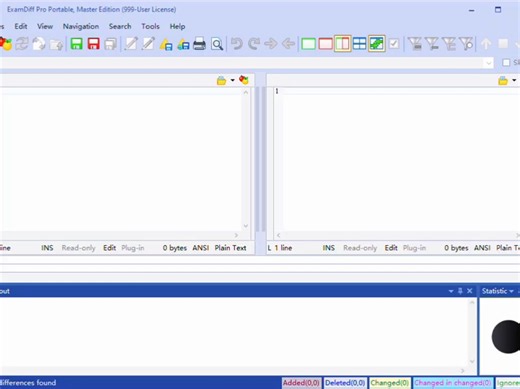Click the green-blue save report icon
This screenshot has width=520, height=389.
pos(183,44)
